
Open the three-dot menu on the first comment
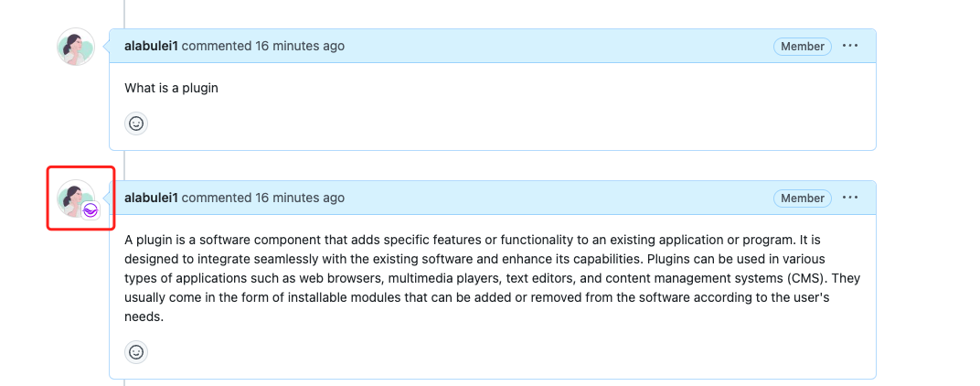[x=850, y=46]
